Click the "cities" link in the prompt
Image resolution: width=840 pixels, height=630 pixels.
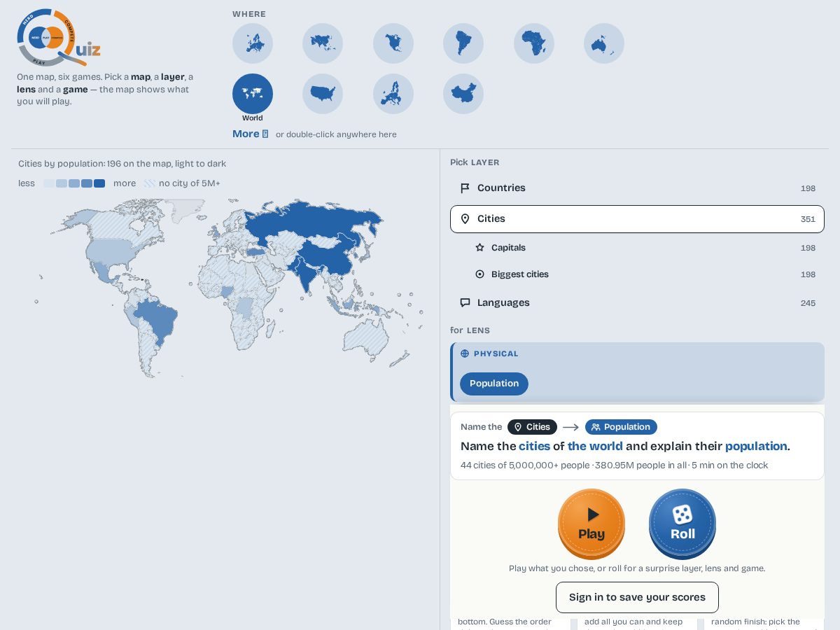click(x=534, y=447)
